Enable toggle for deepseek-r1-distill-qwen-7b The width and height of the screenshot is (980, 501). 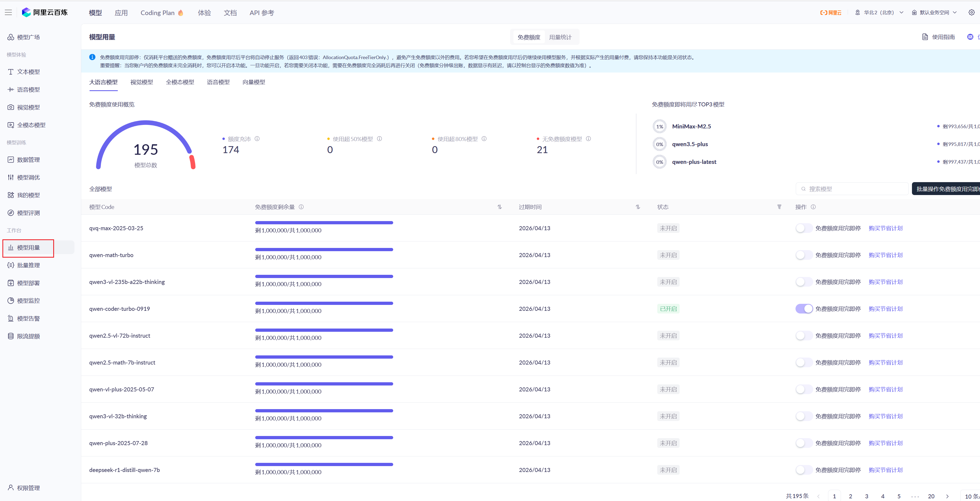804,470
